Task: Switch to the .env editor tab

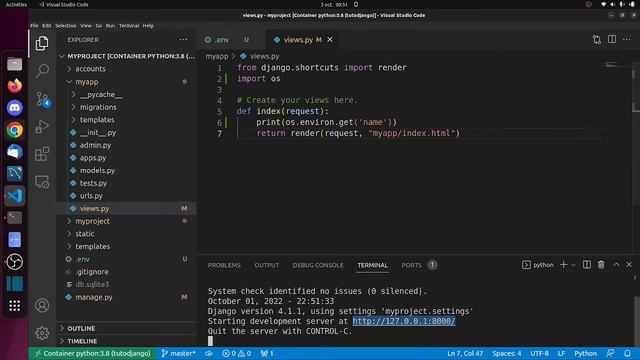Action: tap(231, 40)
